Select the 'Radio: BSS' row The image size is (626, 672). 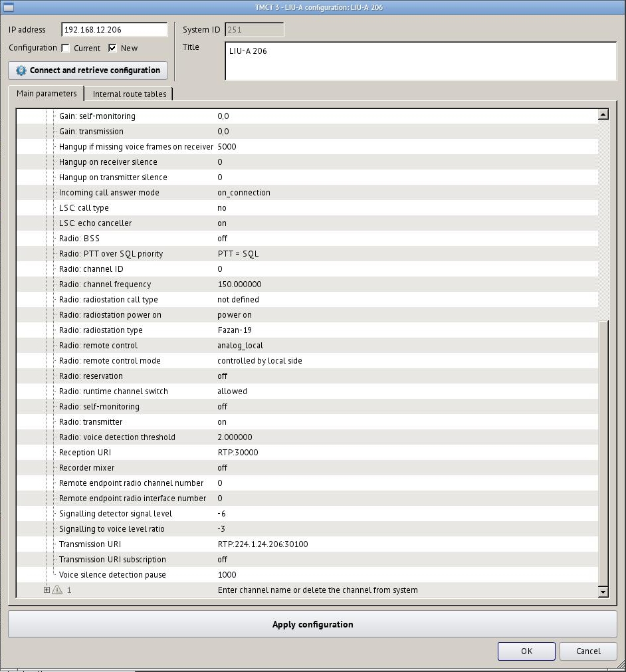pyautogui.click(x=307, y=238)
